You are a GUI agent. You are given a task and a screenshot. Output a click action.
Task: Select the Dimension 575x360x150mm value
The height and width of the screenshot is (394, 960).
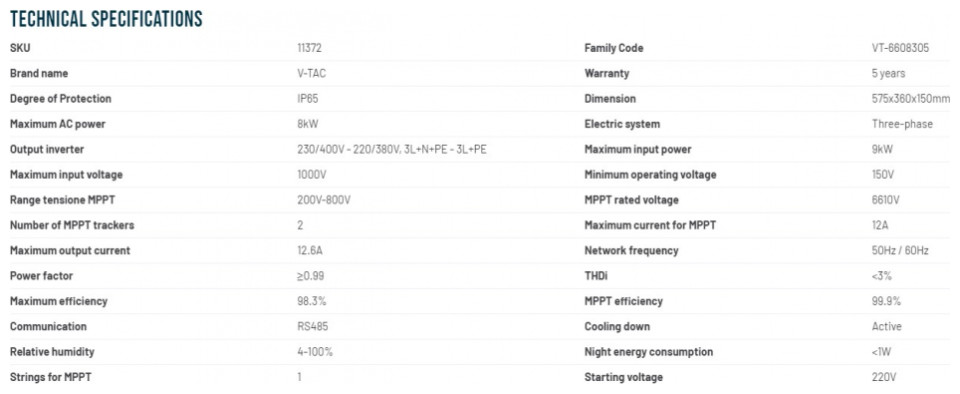[x=911, y=98]
